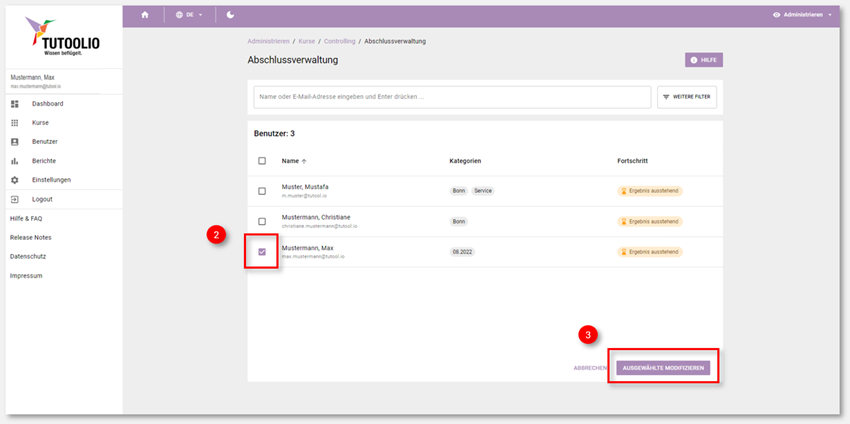Sort the list by Name column
This screenshot has height=424, width=850.
(291, 160)
